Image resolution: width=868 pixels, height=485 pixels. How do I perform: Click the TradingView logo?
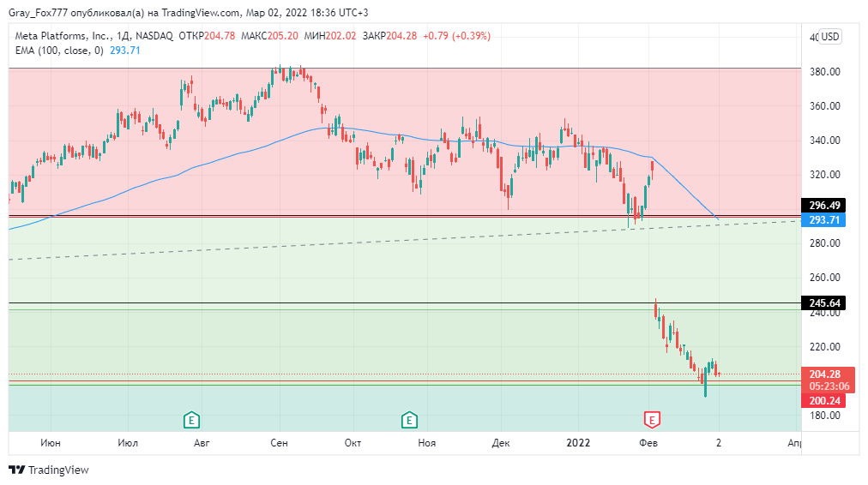pyautogui.click(x=49, y=470)
